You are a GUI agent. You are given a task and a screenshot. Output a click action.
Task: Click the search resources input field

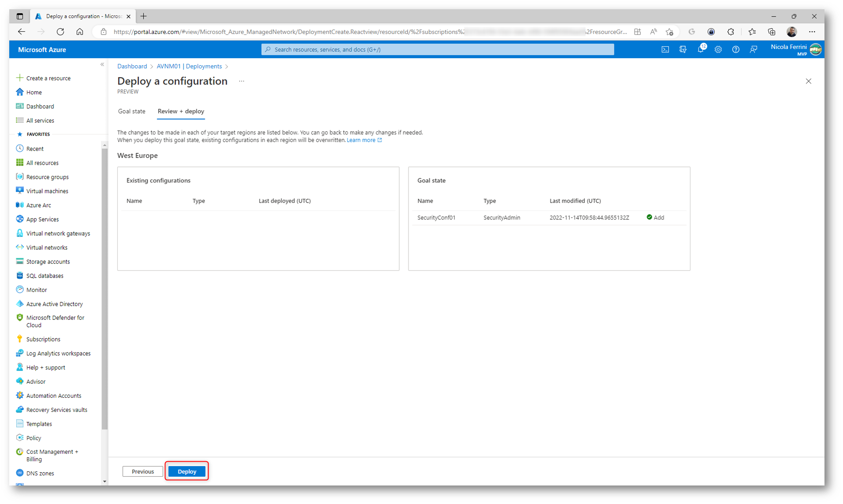(x=437, y=49)
